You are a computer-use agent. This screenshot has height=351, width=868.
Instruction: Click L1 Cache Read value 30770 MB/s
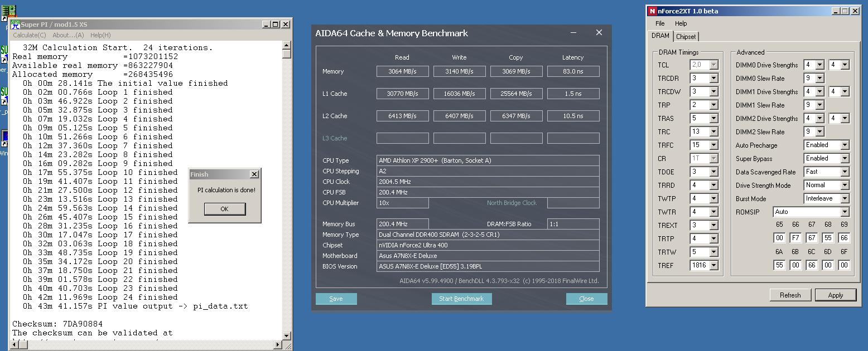coord(402,94)
